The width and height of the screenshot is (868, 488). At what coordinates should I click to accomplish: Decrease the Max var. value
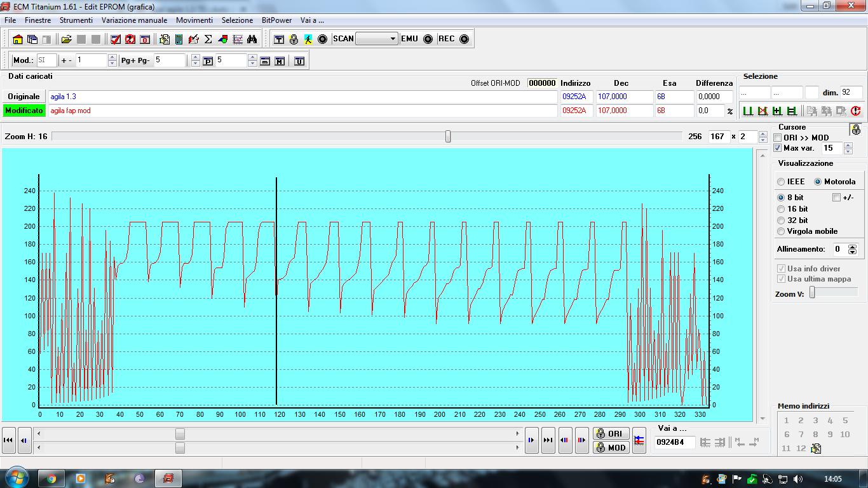[848, 151]
